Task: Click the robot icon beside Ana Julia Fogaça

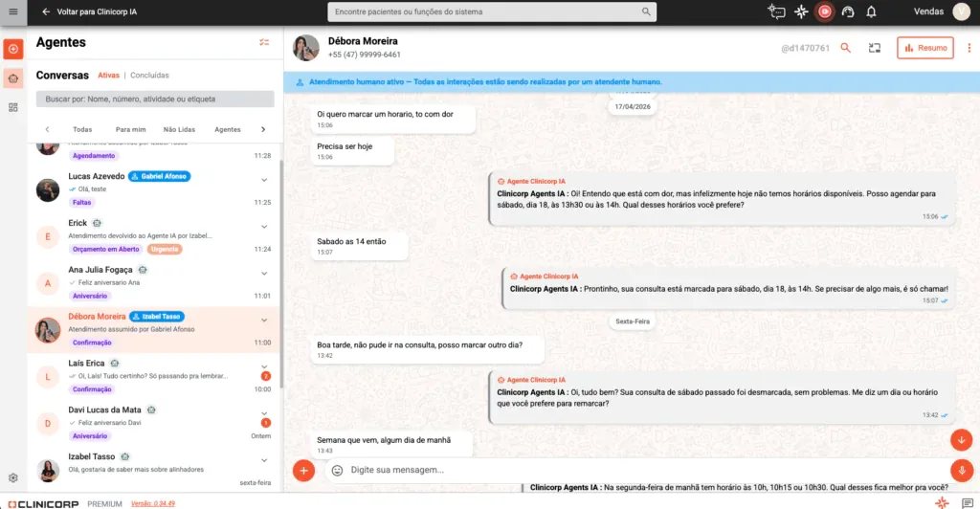Action: (x=143, y=270)
